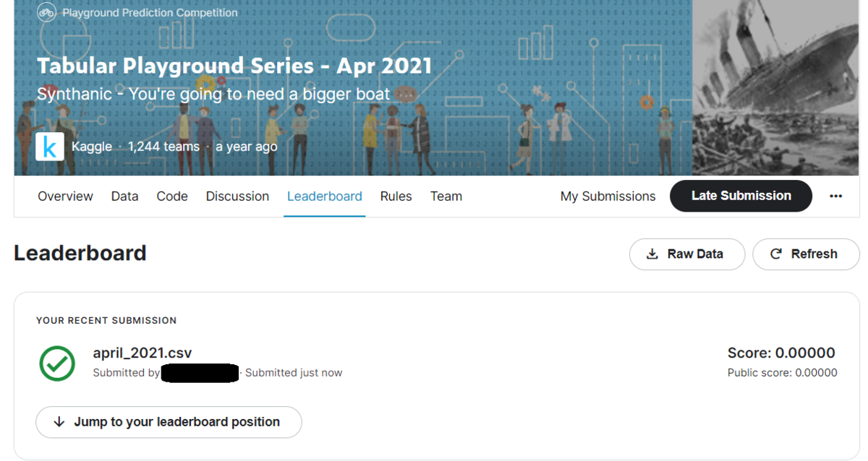Click the '1,244 teams' text

(x=163, y=147)
